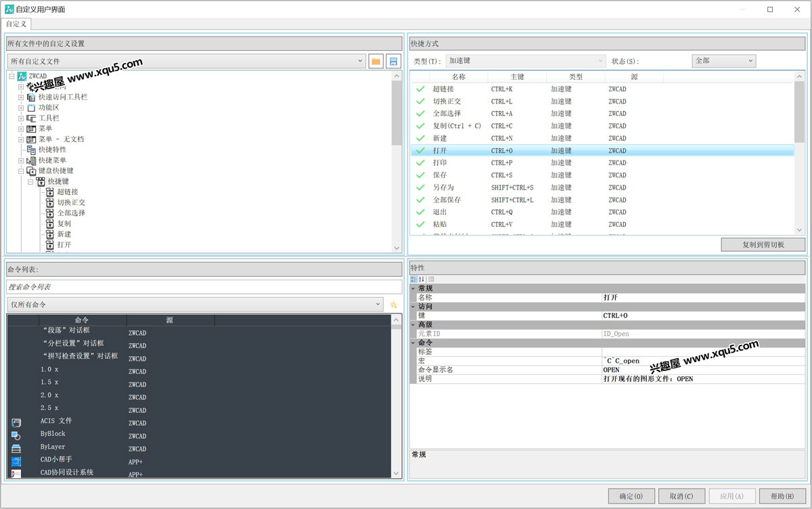The height and width of the screenshot is (509, 812).
Task: Click the green checkmark beside 超链接 shortcut
Action: tap(420, 89)
